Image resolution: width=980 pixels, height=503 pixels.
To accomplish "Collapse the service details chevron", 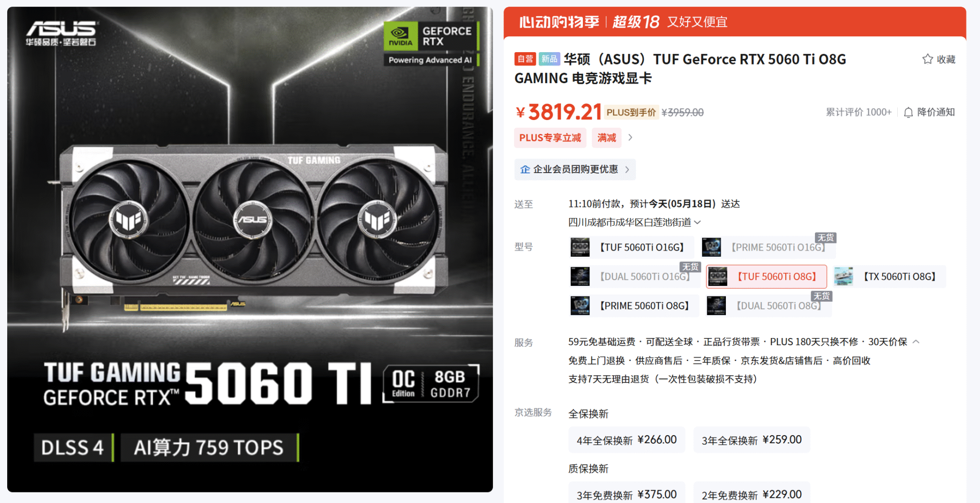I will 916,342.
